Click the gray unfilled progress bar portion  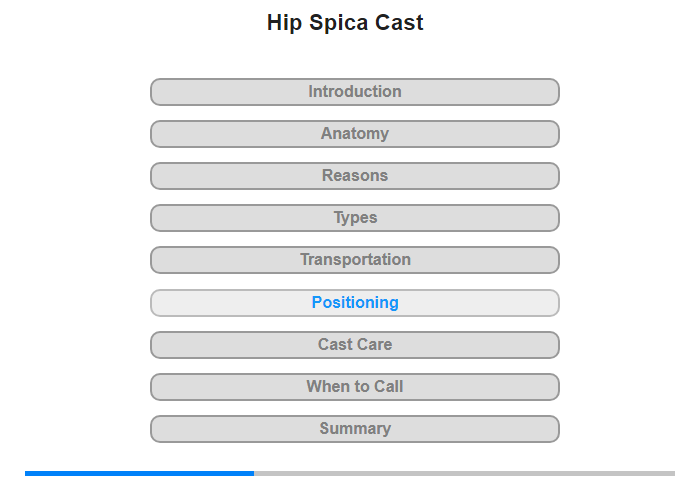(464, 473)
